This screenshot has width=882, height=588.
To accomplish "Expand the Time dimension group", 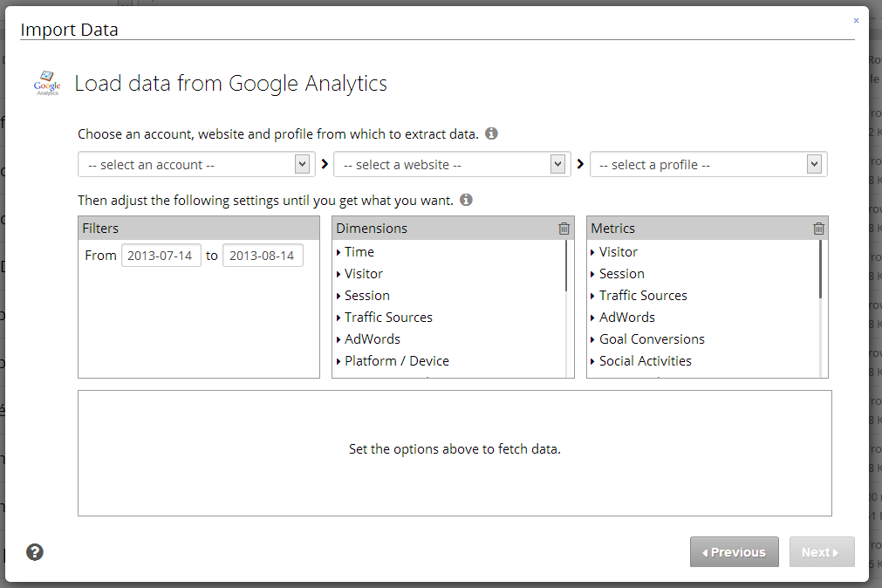I will coord(355,252).
